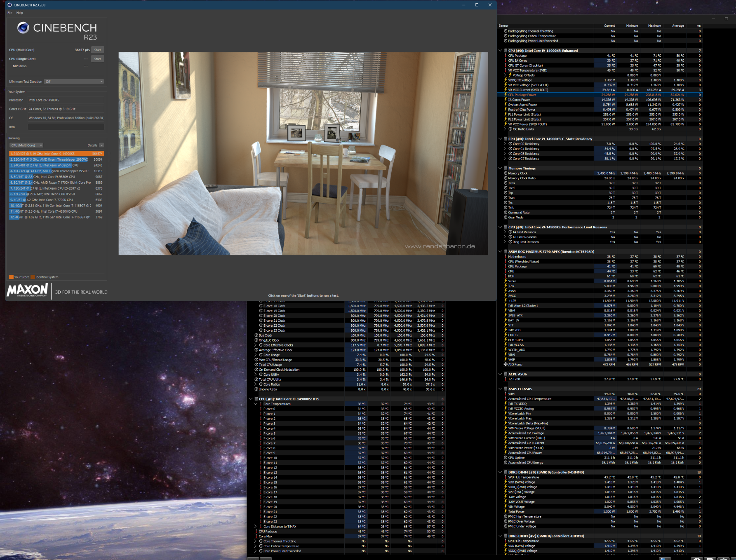Expand the Core C0 Residency row
Image resolution: width=736 pixels, height=560 pixels.
(505, 144)
